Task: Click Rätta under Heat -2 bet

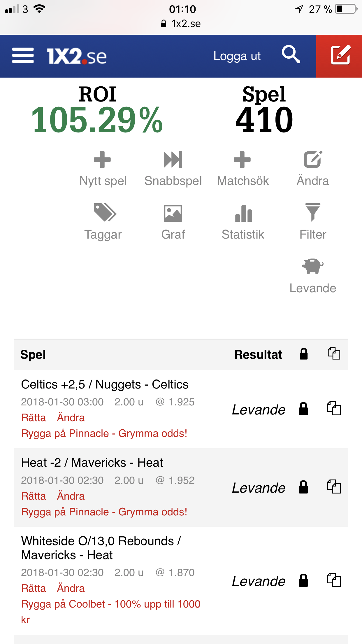Action: (x=34, y=496)
